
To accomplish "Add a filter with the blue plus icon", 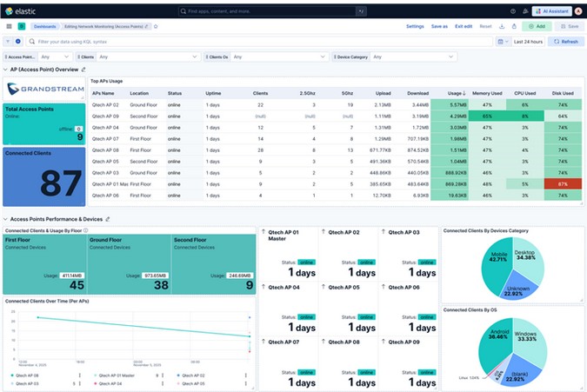I will [x=18, y=42].
